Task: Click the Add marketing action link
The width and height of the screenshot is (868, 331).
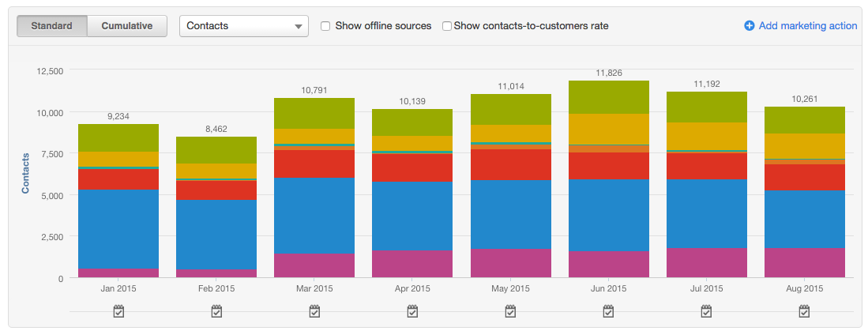Action: (807, 26)
